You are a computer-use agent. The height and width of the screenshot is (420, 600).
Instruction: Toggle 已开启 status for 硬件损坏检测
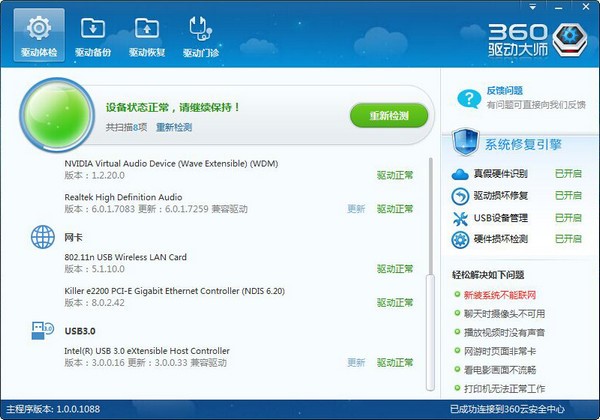coord(568,240)
